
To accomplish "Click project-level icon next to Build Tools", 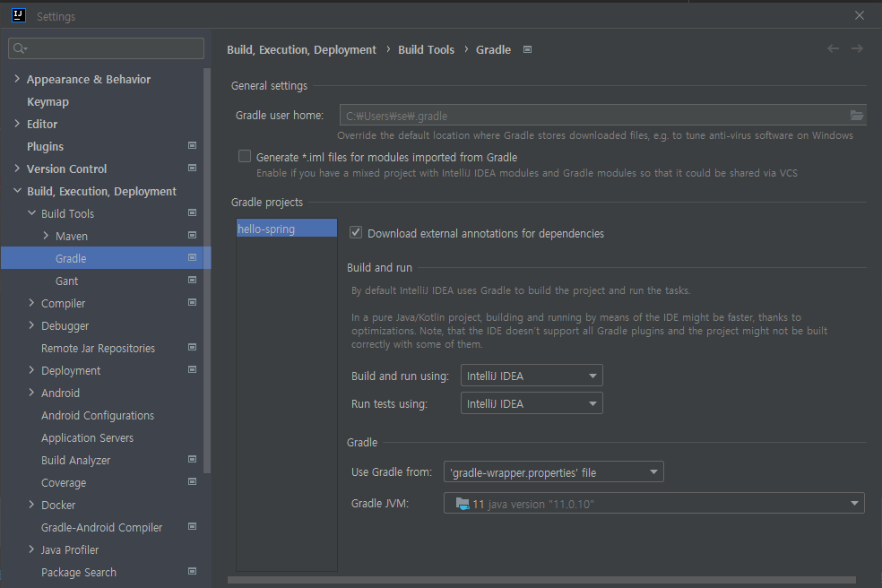I will pos(192,212).
